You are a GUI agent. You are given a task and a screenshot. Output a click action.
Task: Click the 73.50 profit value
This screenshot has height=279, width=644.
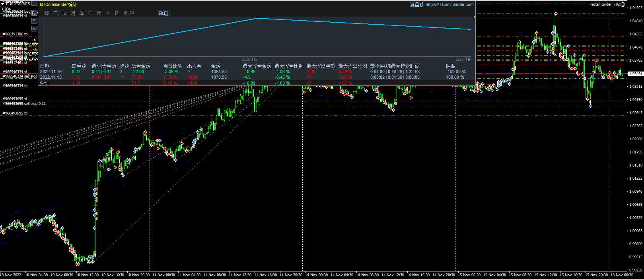coord(137,77)
